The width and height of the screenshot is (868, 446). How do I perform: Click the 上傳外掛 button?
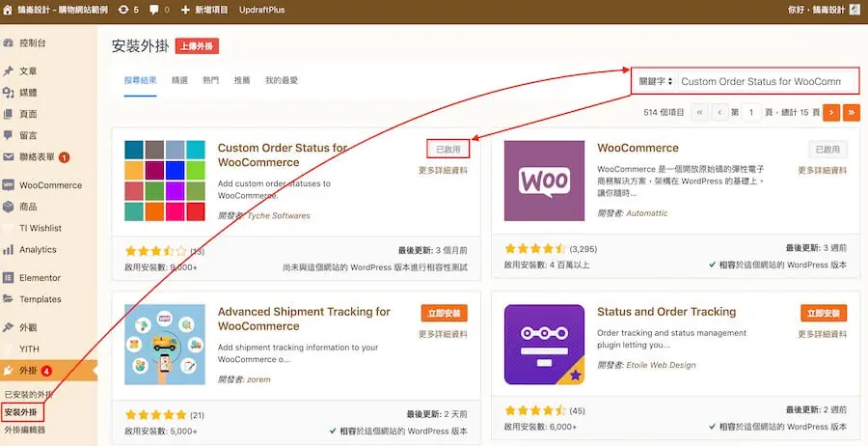[x=197, y=46]
